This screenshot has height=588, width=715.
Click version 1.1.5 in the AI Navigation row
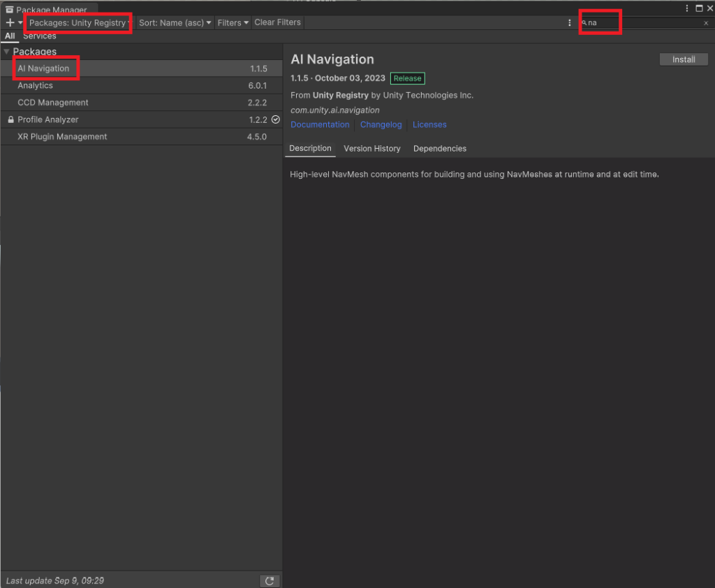(x=258, y=69)
